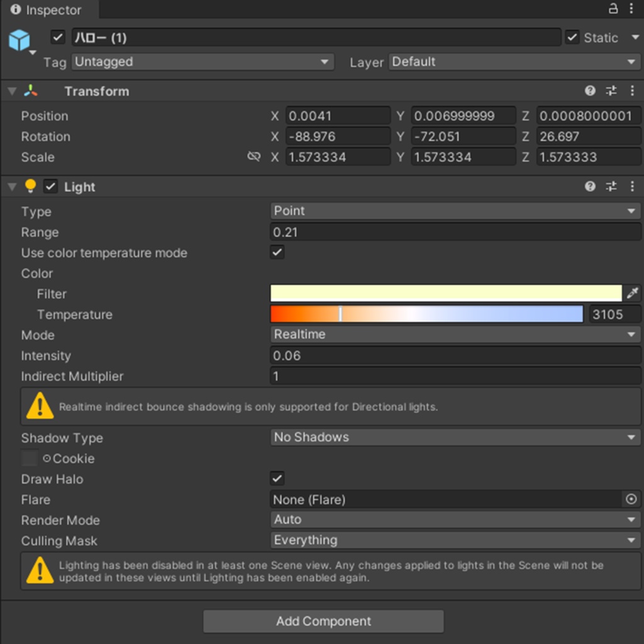Click the Rotation X field

click(338, 136)
